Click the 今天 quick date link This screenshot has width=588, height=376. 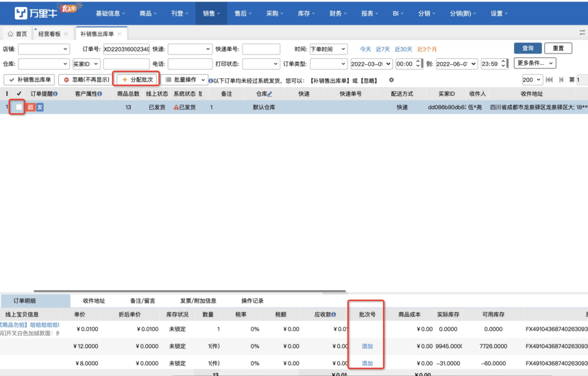point(365,49)
